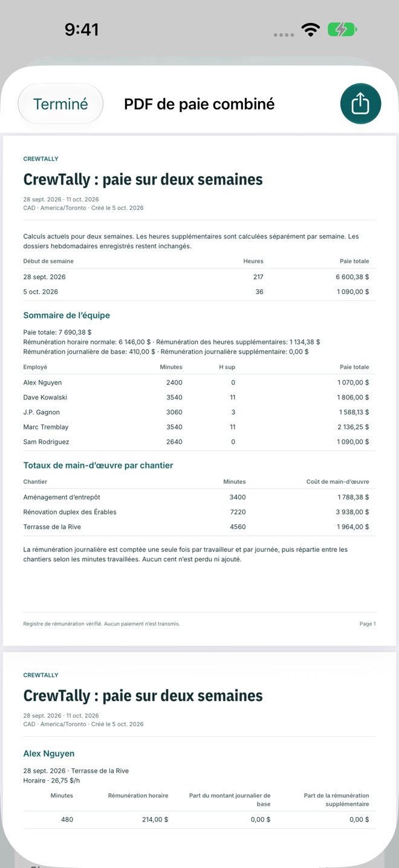Select the Marc Tremblay employee row

click(199, 427)
